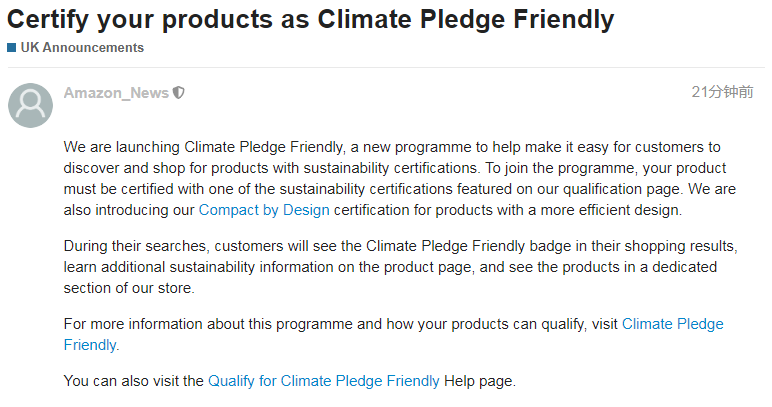Click the paragraph starting 'During their searches'
772x407 pixels.
tap(400, 267)
